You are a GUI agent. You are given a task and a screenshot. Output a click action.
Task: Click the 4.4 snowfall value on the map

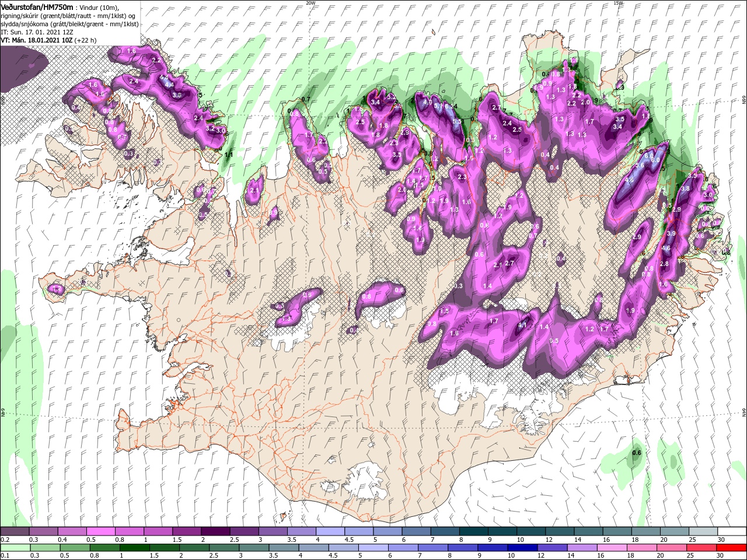tap(170, 85)
